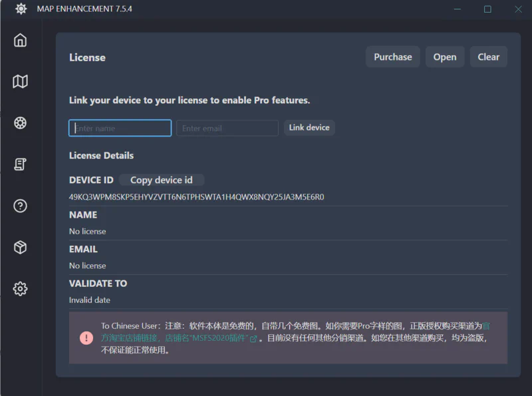This screenshot has height=396, width=532.
Task: Open the folded map icon in sidebar
Action: 20,81
